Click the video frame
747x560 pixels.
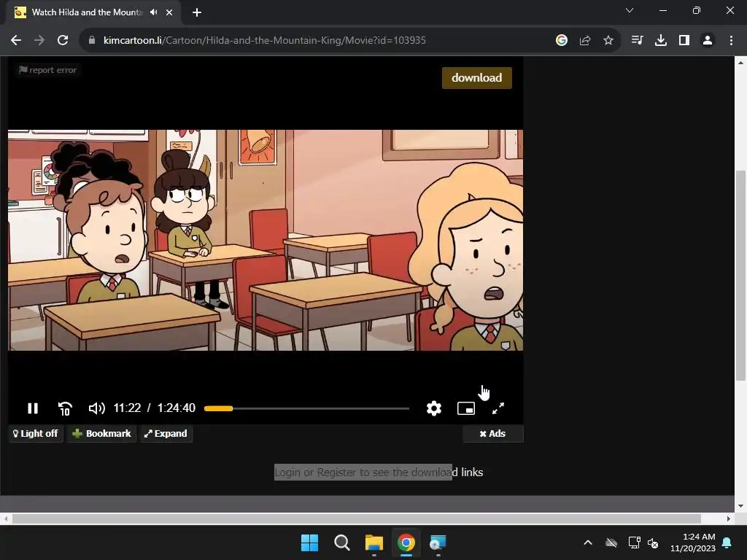pos(266,240)
